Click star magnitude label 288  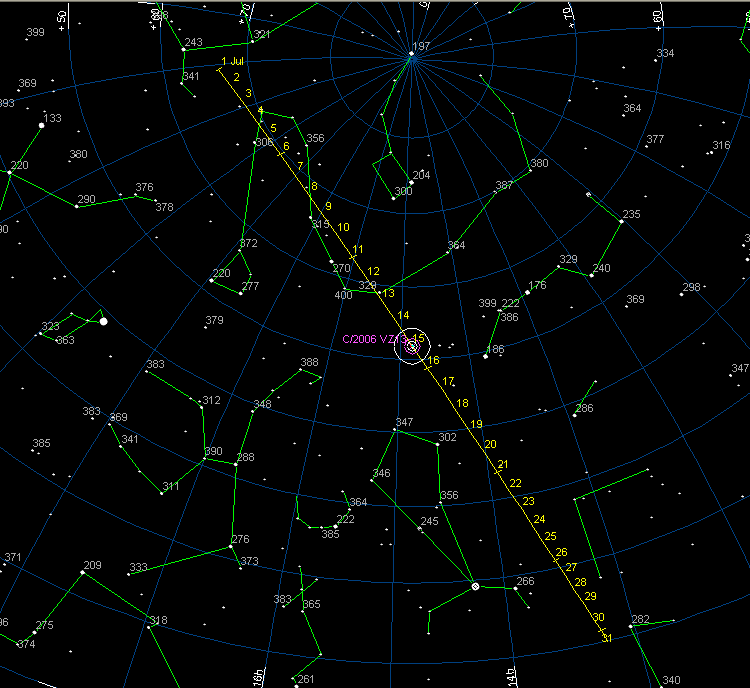[x=245, y=457]
